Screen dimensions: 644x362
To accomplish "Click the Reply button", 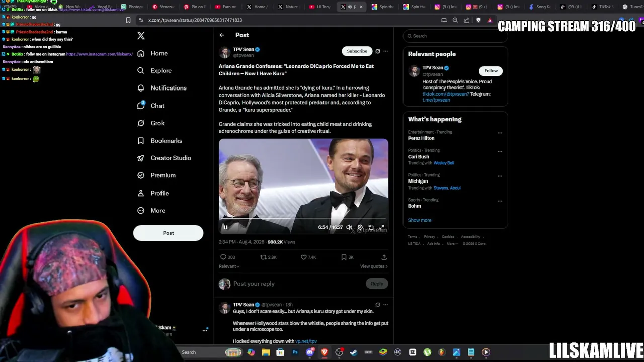I will tap(377, 284).
